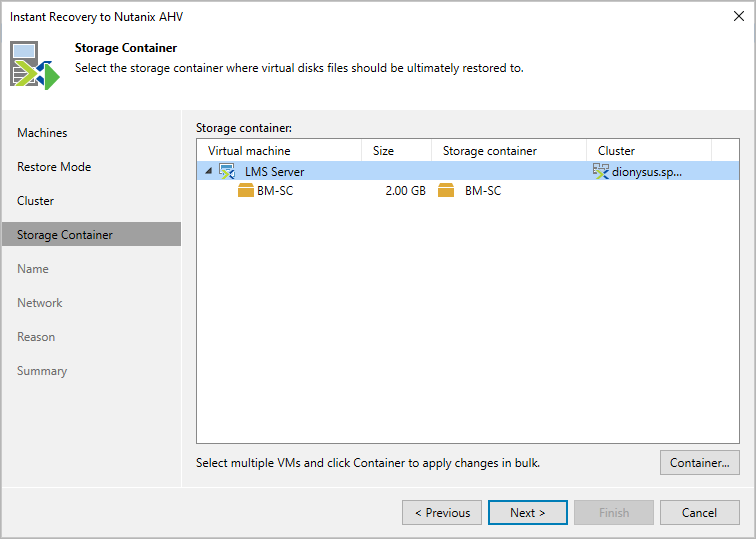The image size is (756, 539).
Task: Cancel the recovery wizard
Action: click(x=700, y=513)
